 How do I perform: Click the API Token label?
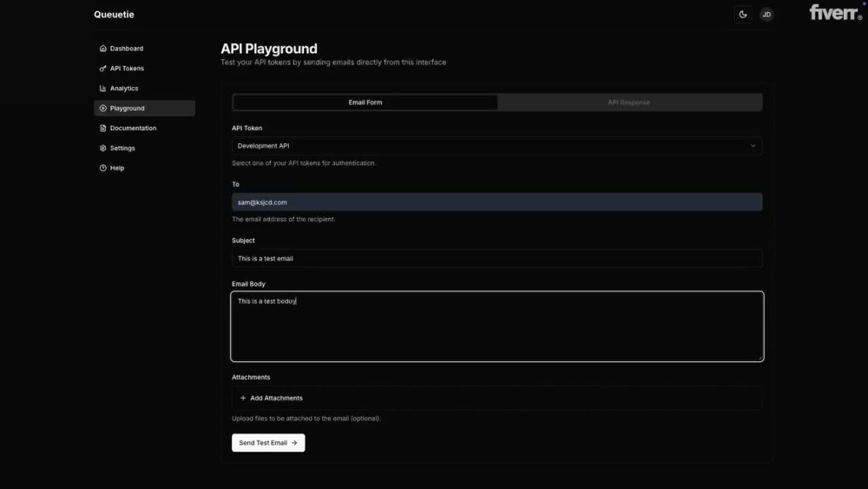pyautogui.click(x=247, y=129)
